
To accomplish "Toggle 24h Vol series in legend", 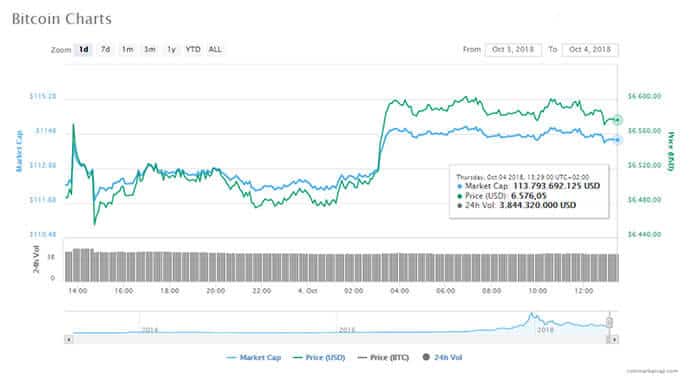I will (x=442, y=357).
